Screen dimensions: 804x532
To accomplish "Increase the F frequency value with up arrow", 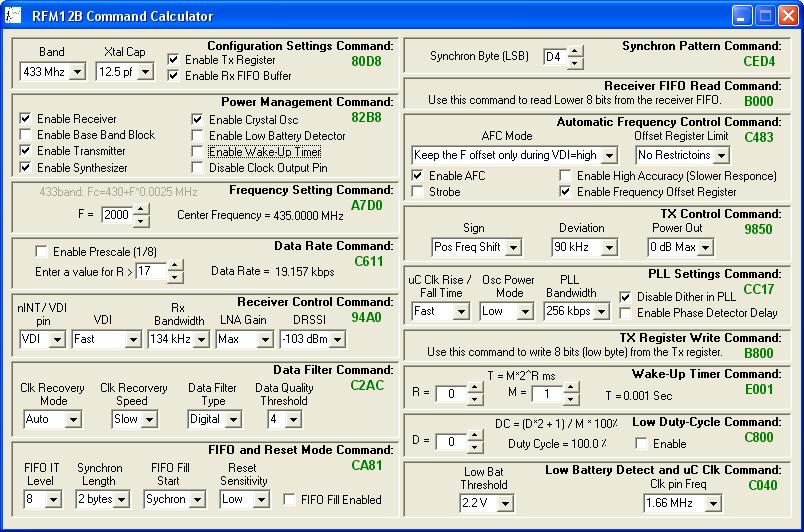I will pos(141,210).
